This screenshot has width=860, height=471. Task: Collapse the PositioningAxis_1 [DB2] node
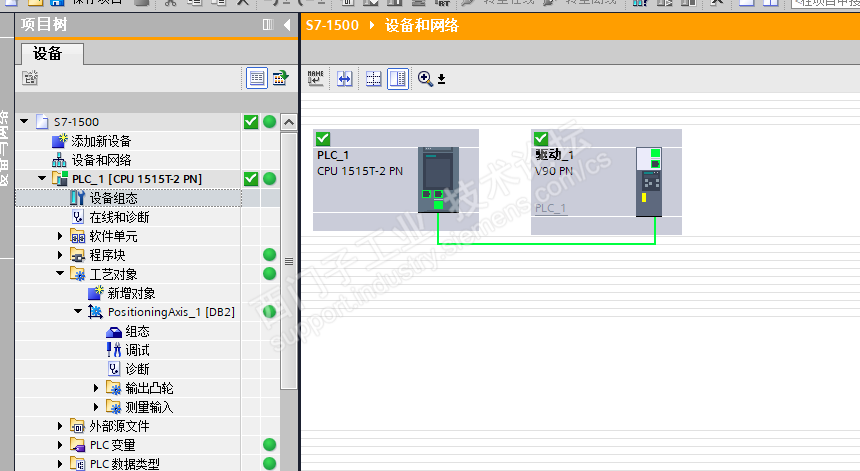pos(78,311)
